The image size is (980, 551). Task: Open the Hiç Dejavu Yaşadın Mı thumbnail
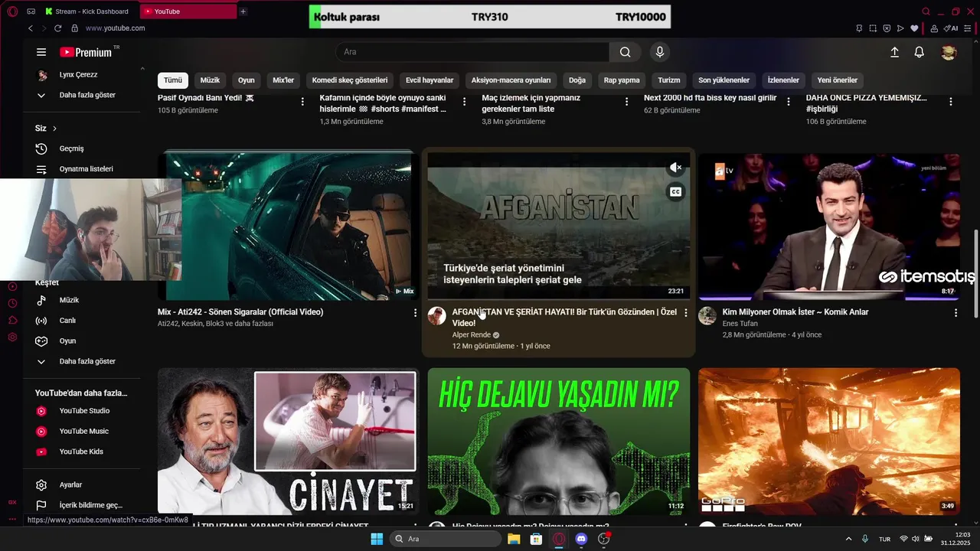click(559, 441)
